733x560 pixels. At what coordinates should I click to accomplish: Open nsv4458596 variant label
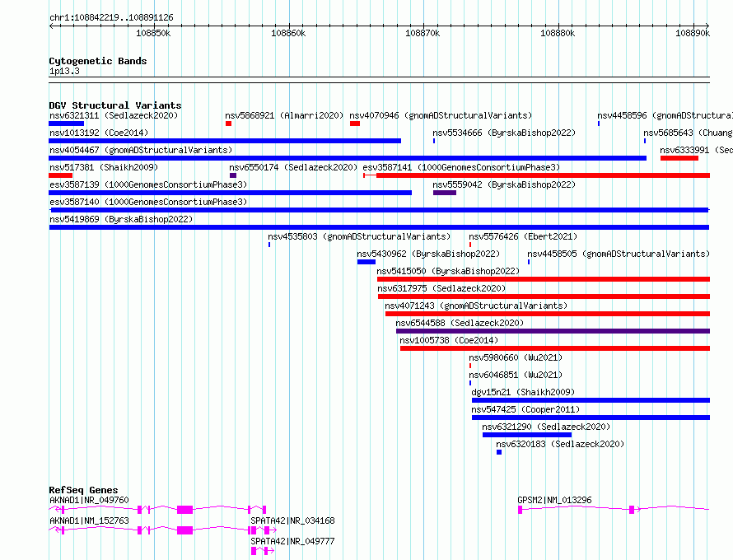click(665, 115)
